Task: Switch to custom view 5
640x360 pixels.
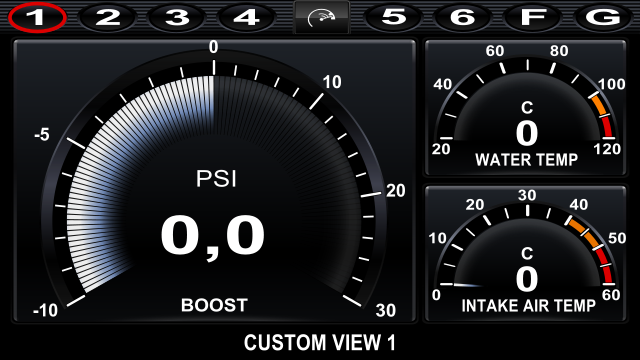Action: click(x=393, y=18)
